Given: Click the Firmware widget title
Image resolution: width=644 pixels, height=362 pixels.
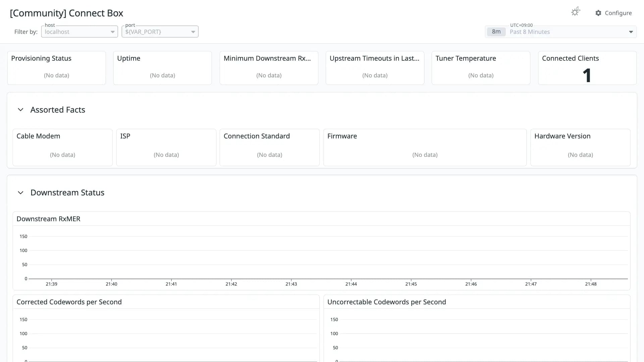Looking at the screenshot, I should point(342,136).
